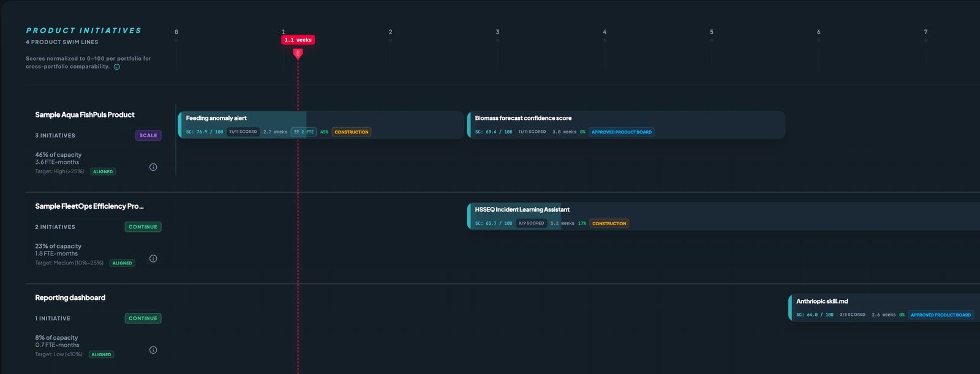
Task: Click 0.7 FTE-months text
Action: point(57,345)
